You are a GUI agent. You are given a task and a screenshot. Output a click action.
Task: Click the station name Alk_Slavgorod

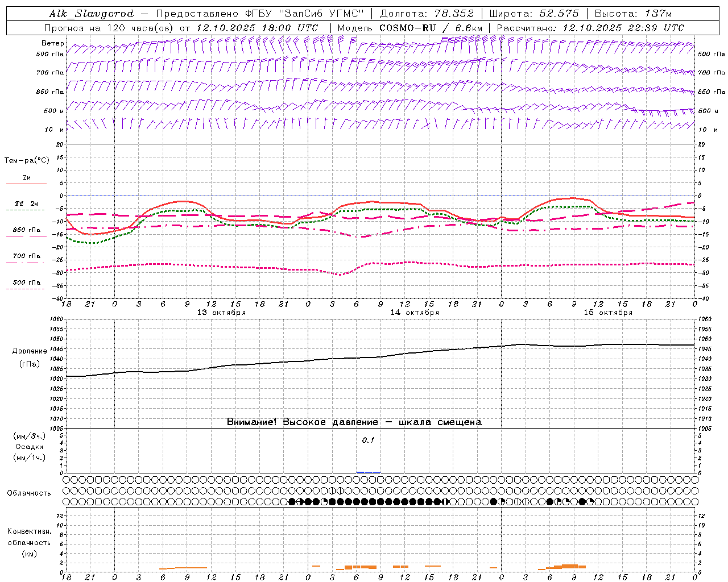coord(91,14)
